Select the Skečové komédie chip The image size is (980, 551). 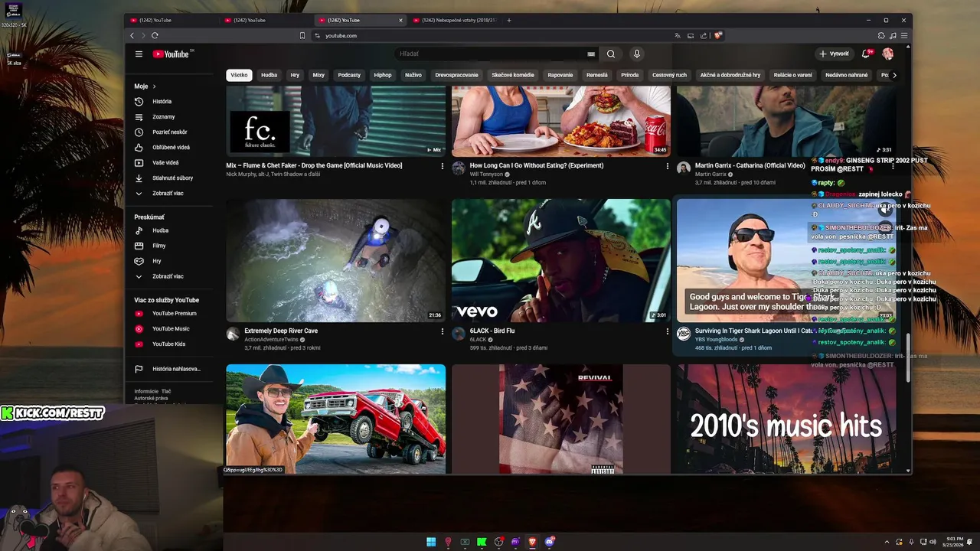click(x=513, y=75)
